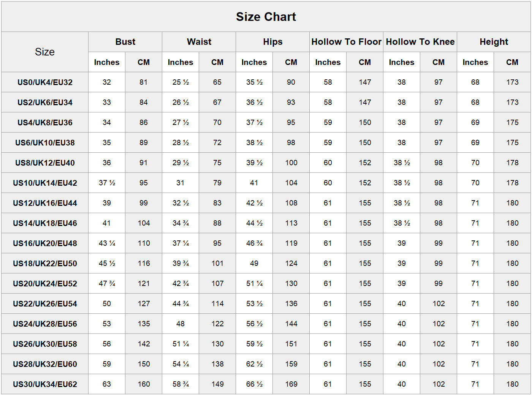Click the US24/UK28/EU56 size label
532x395 pixels.
pos(45,324)
